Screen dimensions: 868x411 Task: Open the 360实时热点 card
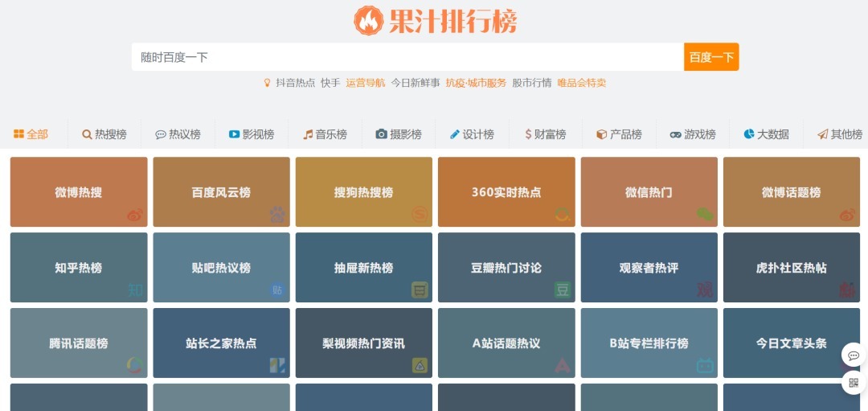(x=506, y=191)
